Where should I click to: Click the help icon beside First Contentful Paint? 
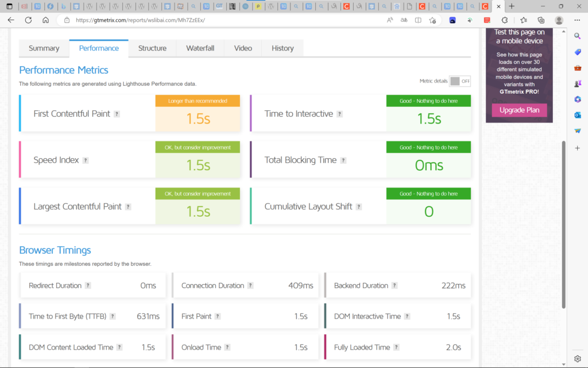pos(117,114)
